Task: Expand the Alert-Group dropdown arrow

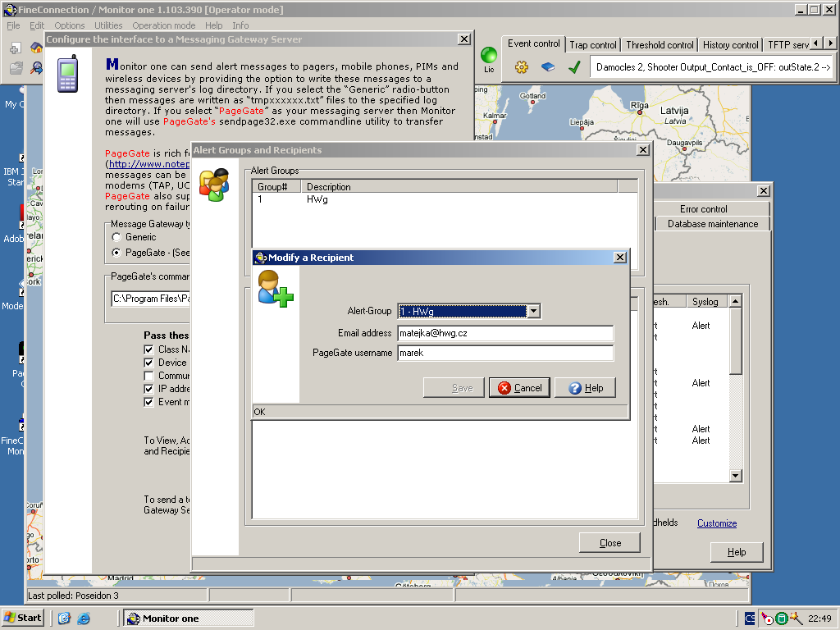Action: tap(533, 311)
